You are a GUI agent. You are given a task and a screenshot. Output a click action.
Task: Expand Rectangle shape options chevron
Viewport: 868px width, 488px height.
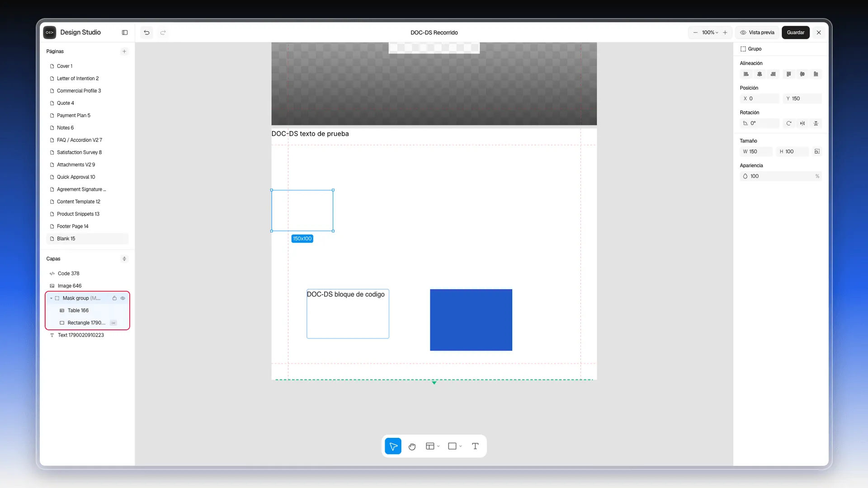(x=461, y=446)
